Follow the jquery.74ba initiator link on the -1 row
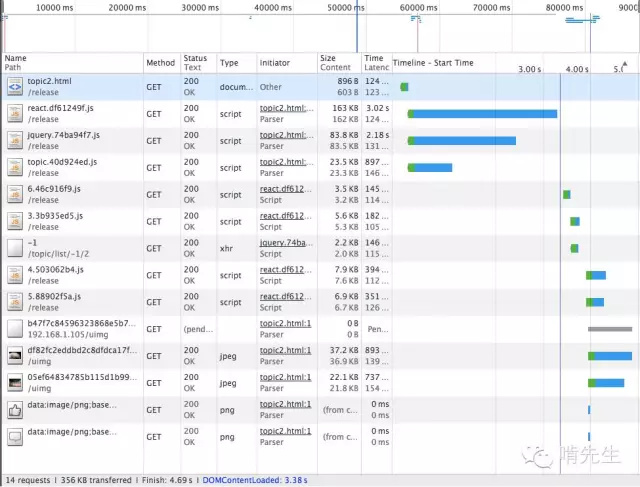 [287, 242]
